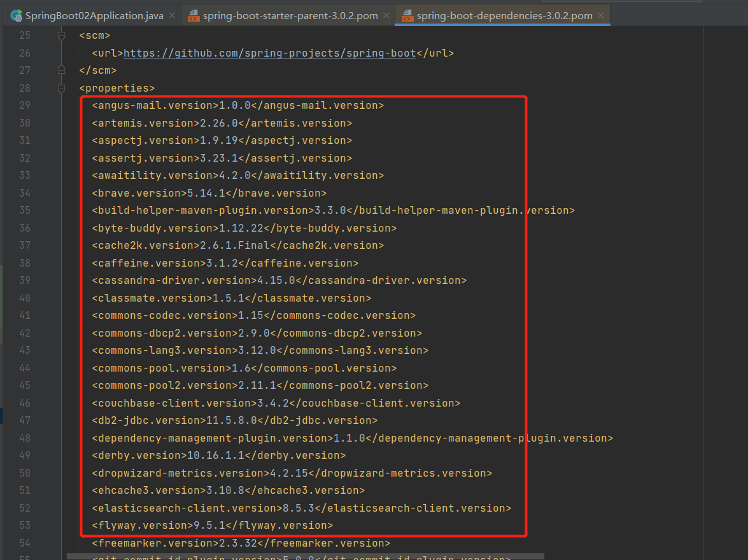Collapse the scm block at line 25
The height and width of the screenshot is (560, 748).
click(62, 35)
